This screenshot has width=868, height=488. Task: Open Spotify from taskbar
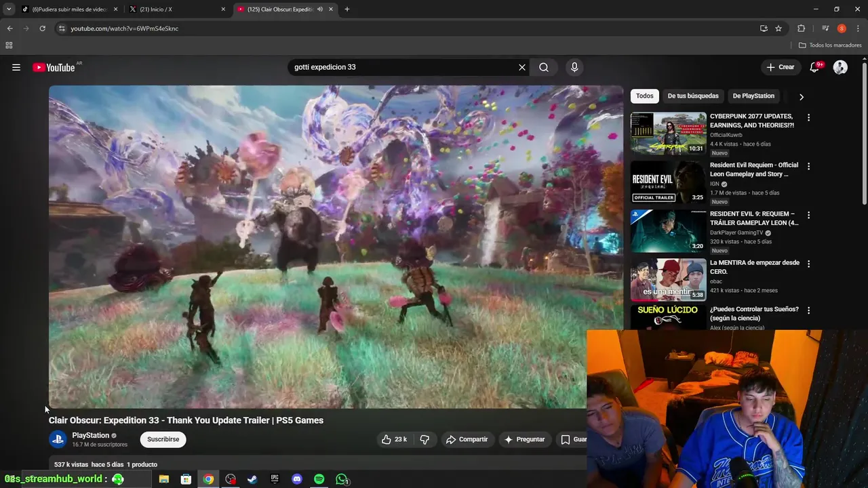click(x=319, y=479)
